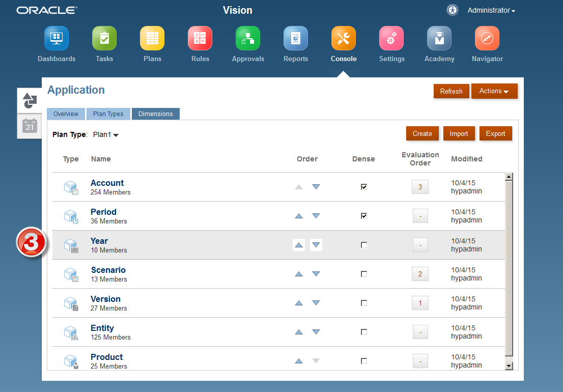
Task: Uncheck Dense for Account
Action: [x=364, y=187]
